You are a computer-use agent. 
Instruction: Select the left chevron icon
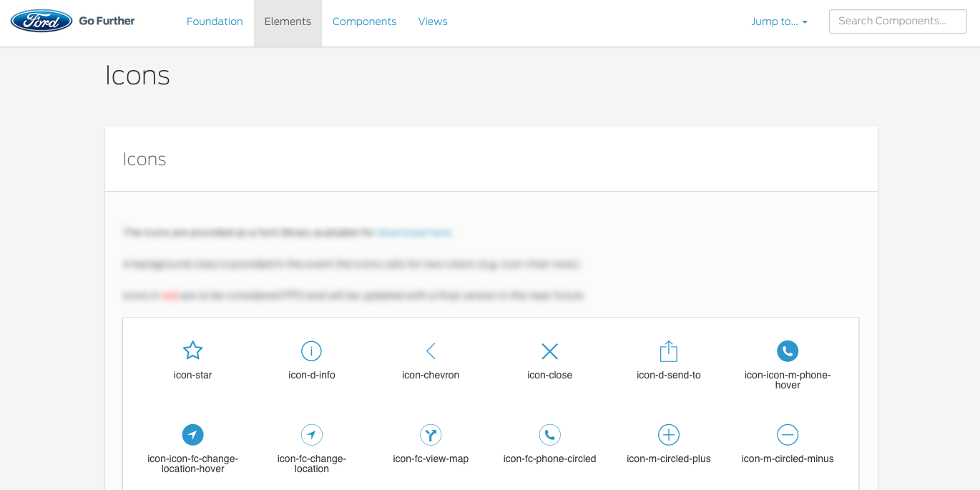point(431,351)
